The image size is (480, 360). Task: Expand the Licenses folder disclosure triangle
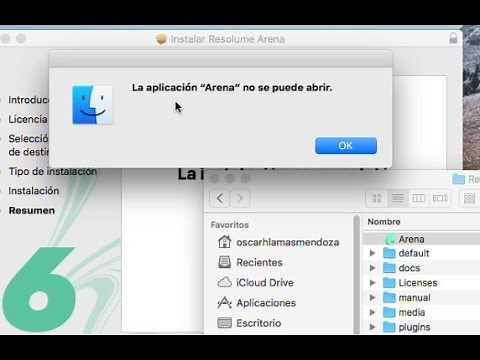click(372, 283)
